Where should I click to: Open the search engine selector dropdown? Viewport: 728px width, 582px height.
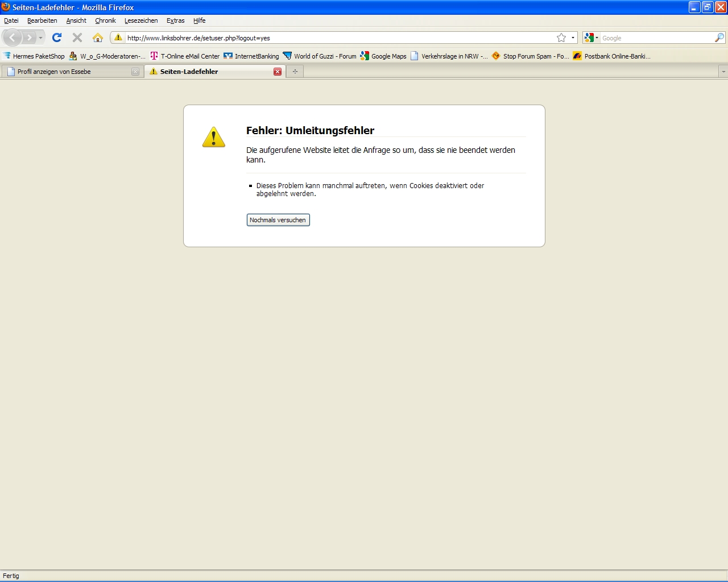pyautogui.click(x=591, y=38)
